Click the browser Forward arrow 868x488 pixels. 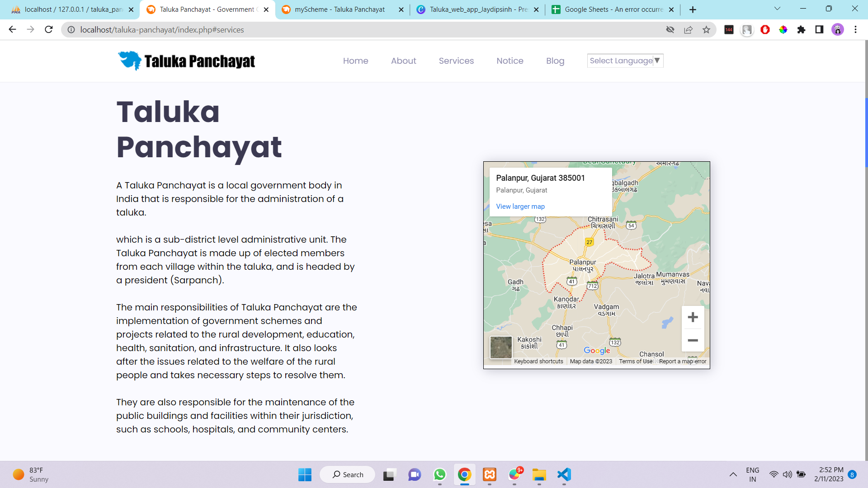click(x=30, y=29)
